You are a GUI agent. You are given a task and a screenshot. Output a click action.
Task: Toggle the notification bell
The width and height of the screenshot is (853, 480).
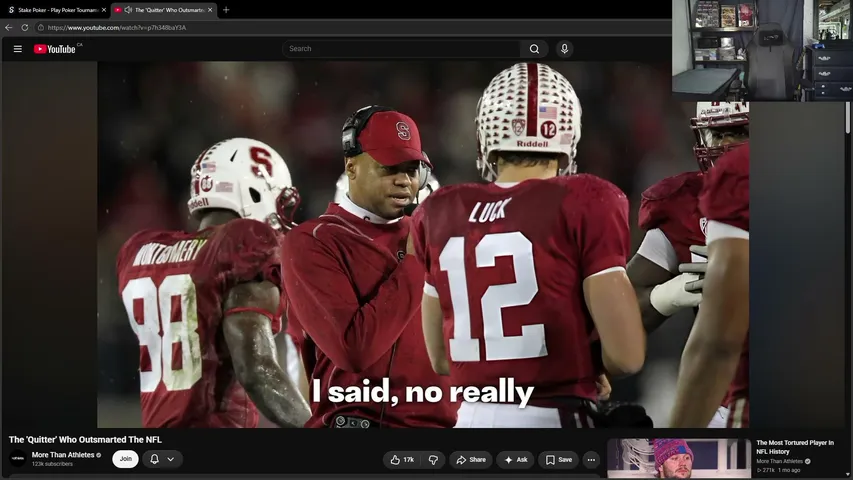click(x=154, y=459)
